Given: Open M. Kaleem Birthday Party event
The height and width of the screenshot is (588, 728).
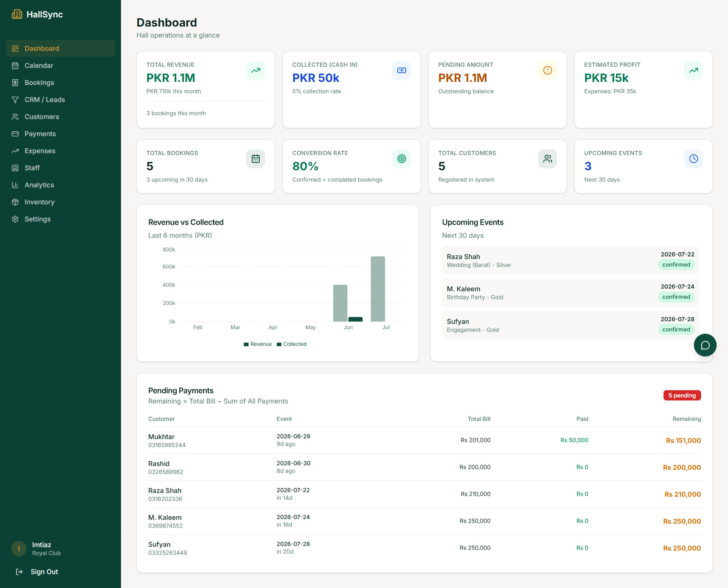Looking at the screenshot, I should pos(570,293).
